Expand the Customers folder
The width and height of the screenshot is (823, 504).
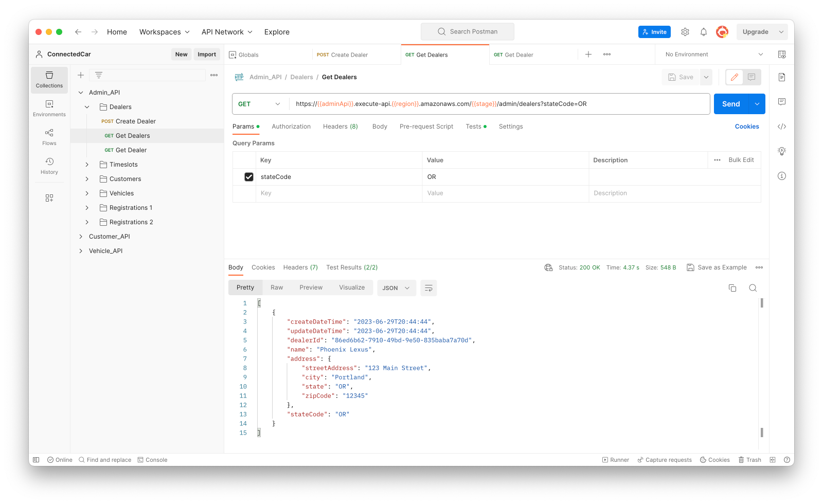point(87,179)
